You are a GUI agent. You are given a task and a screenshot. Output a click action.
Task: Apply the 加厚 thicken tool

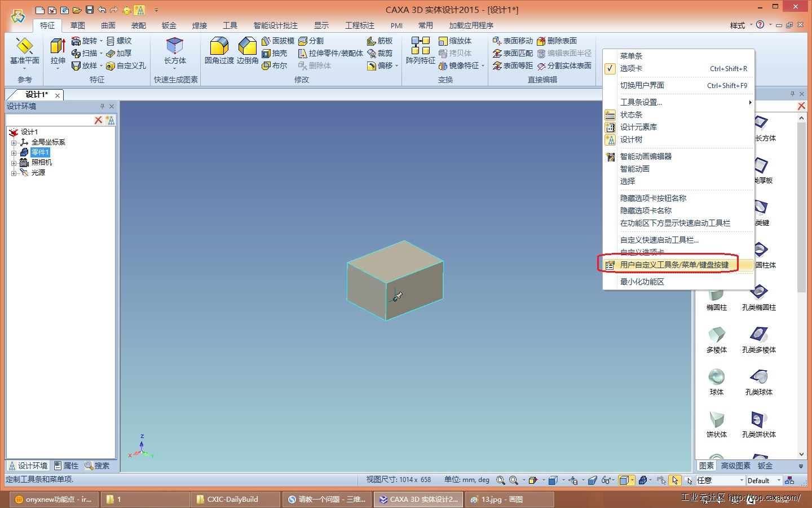coord(119,53)
